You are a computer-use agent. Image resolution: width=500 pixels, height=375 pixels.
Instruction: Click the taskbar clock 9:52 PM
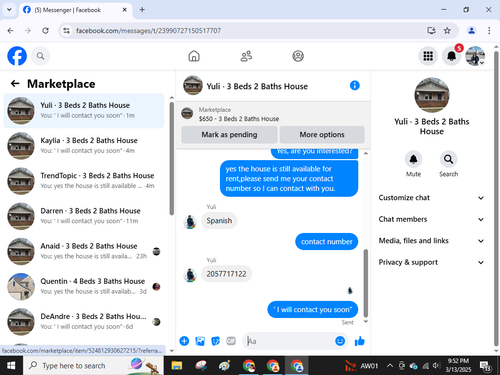pos(458,365)
